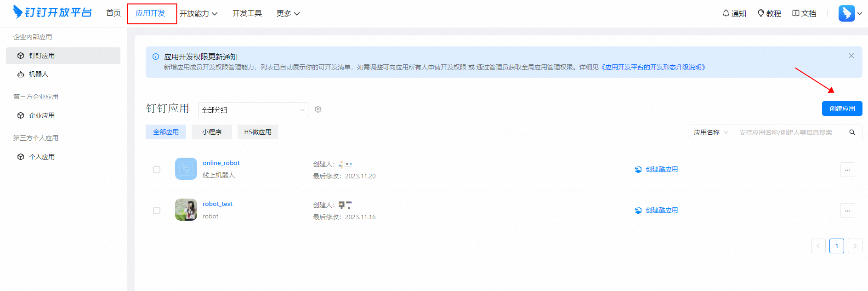The width and height of the screenshot is (868, 291).
Task: Click the 2023.11.20 modified date
Action: tap(360, 176)
